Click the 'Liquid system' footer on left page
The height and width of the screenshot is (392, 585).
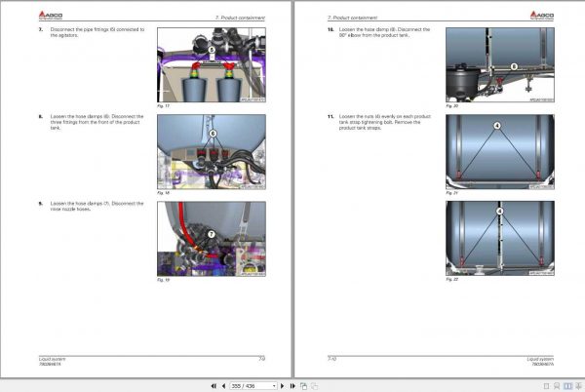(52, 359)
